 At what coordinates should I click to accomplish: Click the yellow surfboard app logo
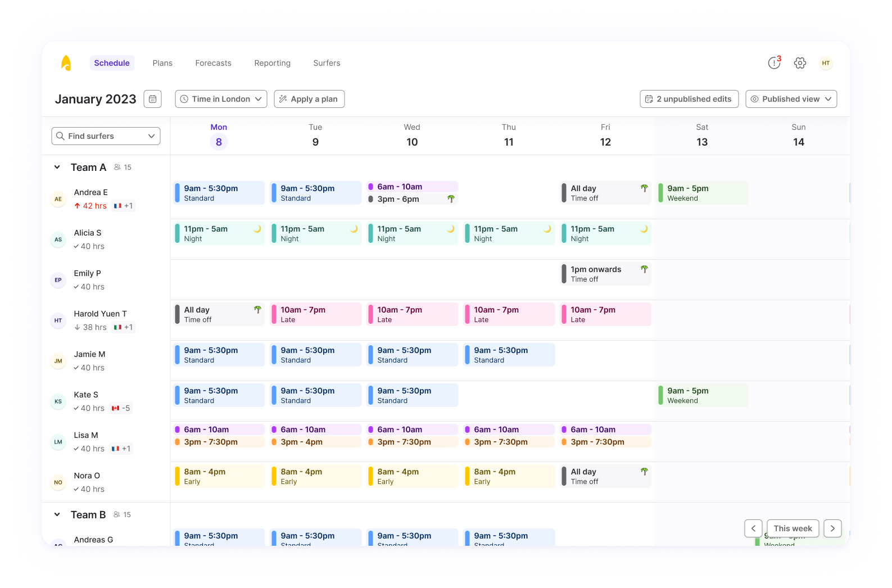point(66,63)
